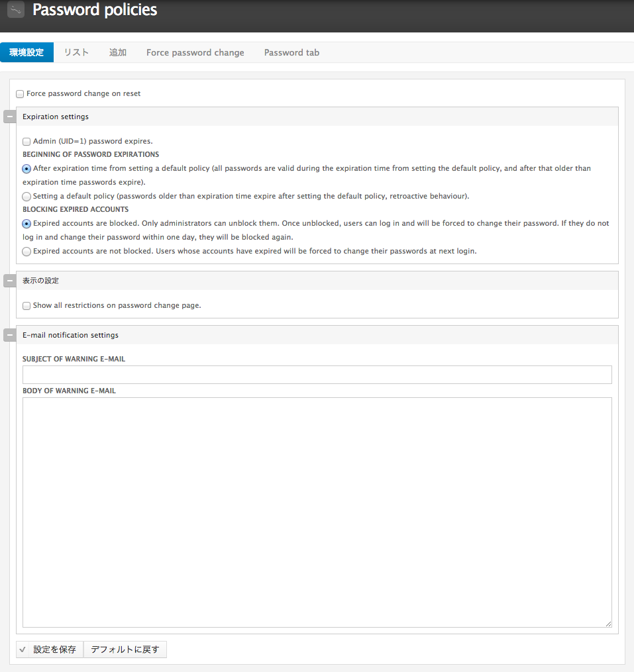Click inside the Body of warning e-mail textarea
The image size is (634, 672).
tap(317, 512)
